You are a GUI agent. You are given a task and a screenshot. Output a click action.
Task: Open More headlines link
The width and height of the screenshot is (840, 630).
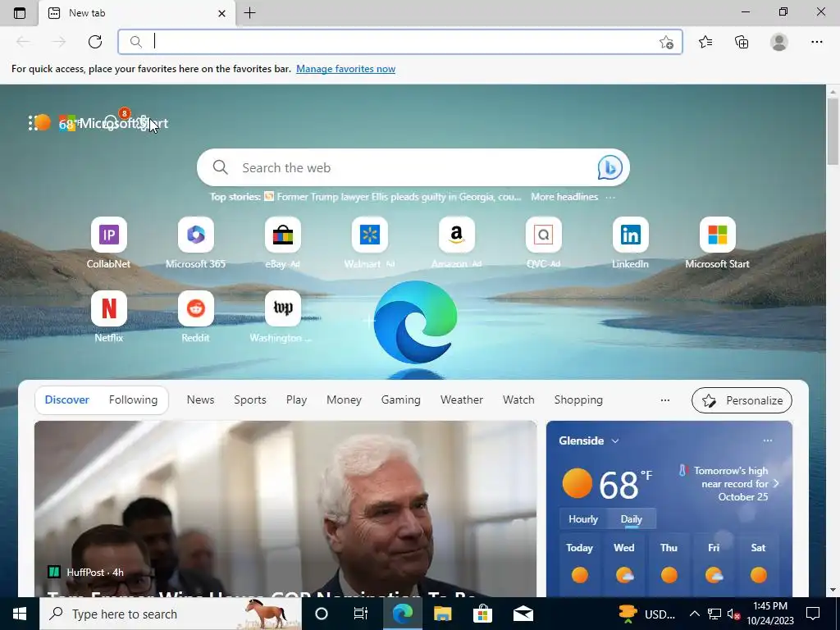coord(564,197)
